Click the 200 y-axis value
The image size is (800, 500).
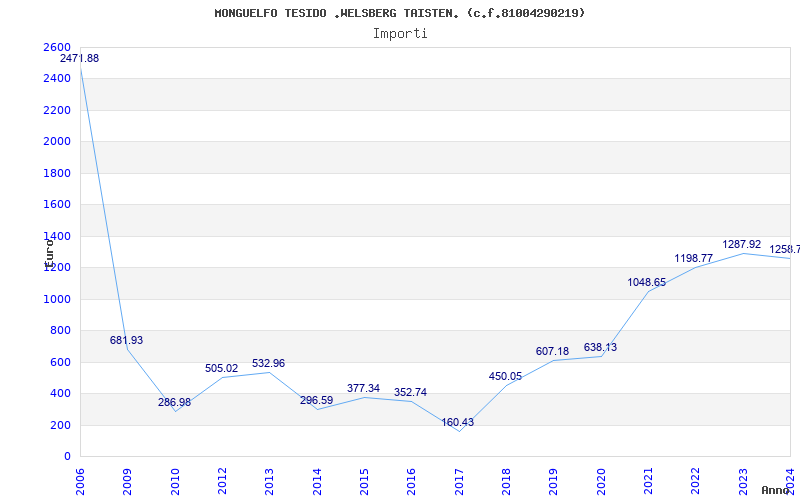click(60, 425)
